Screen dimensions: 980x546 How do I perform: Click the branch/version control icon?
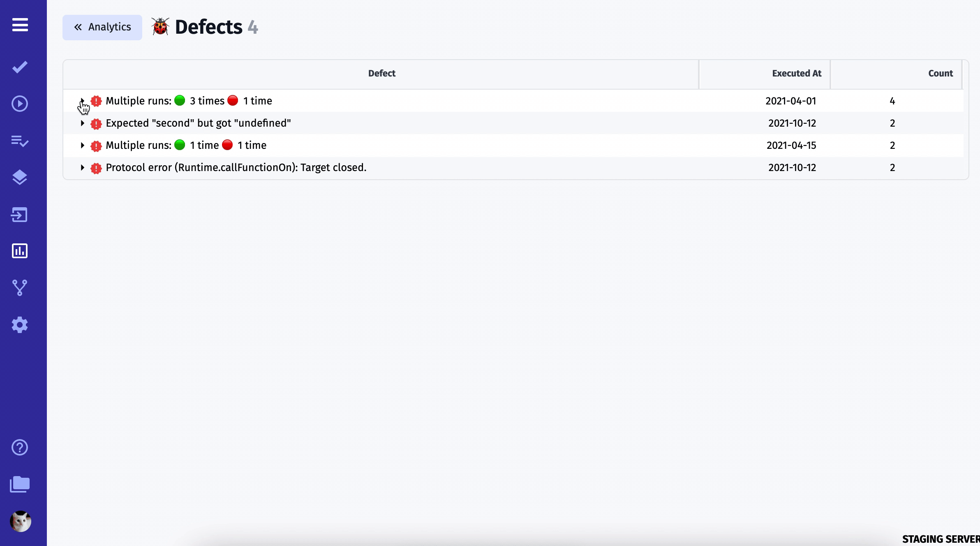19,288
